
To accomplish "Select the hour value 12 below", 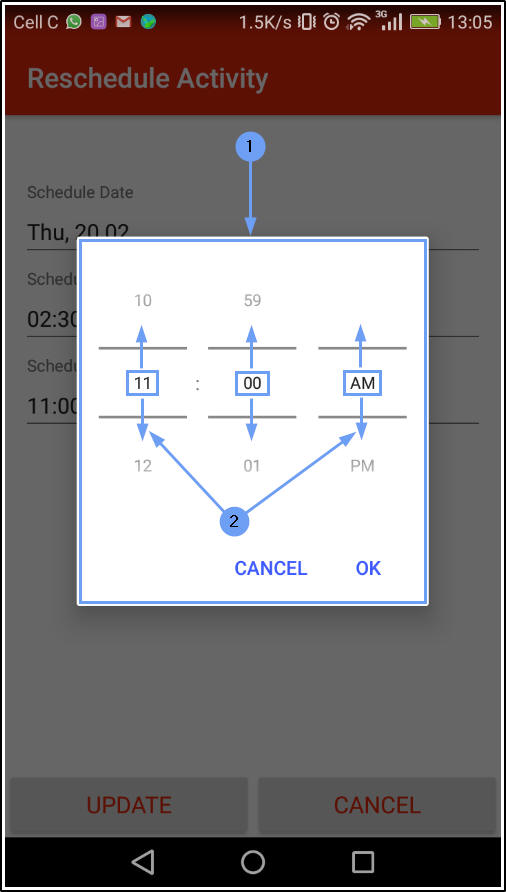I will pos(143,466).
